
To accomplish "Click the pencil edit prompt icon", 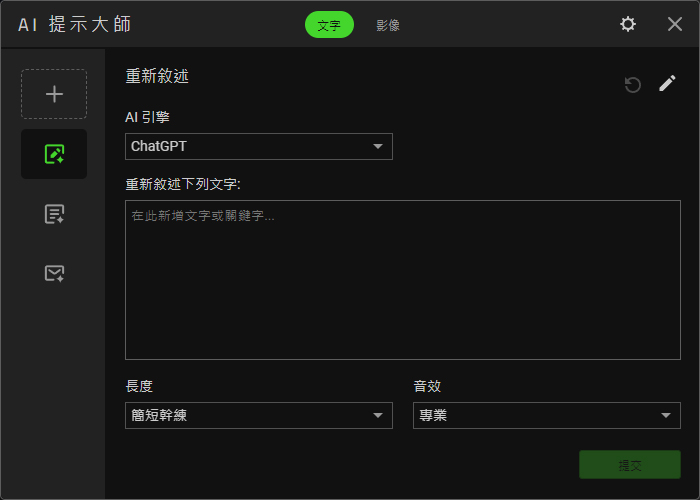I will click(667, 84).
